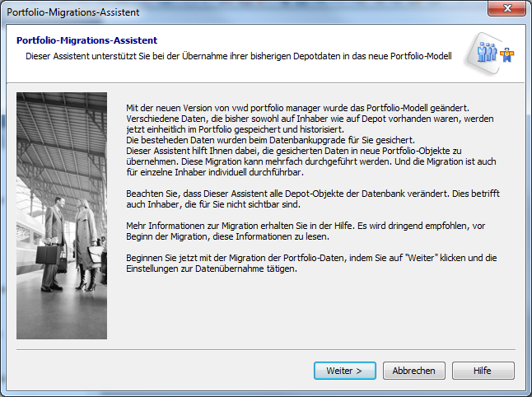Screen dimensions: 532x397
Task: Open help with the Hilfe button
Action: click(x=483, y=371)
